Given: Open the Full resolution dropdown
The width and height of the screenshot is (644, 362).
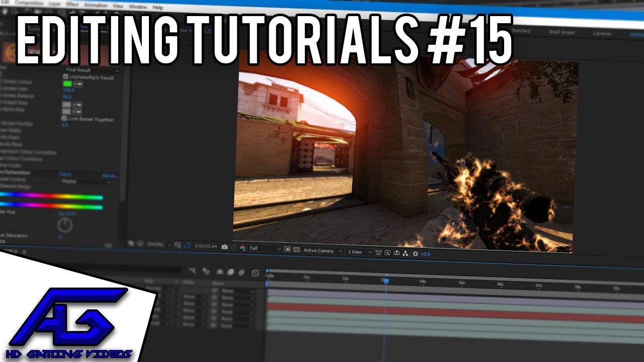Looking at the screenshot, I should click(265, 248).
